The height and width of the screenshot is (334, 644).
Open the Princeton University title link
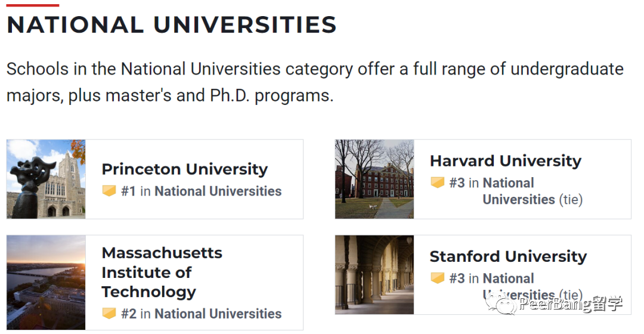(x=184, y=169)
